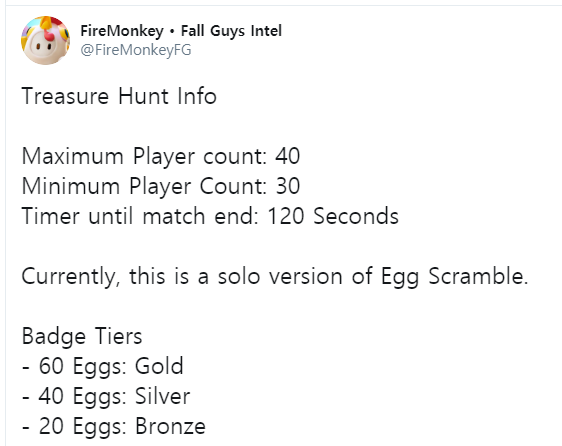Click the 'Treasure Hunt Info' heading text

click(119, 96)
